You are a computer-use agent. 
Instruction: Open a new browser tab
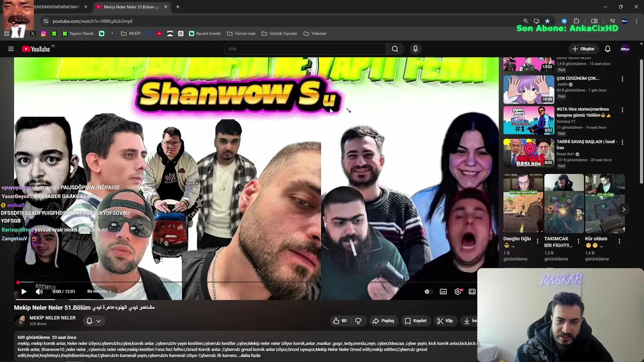[x=178, y=7]
